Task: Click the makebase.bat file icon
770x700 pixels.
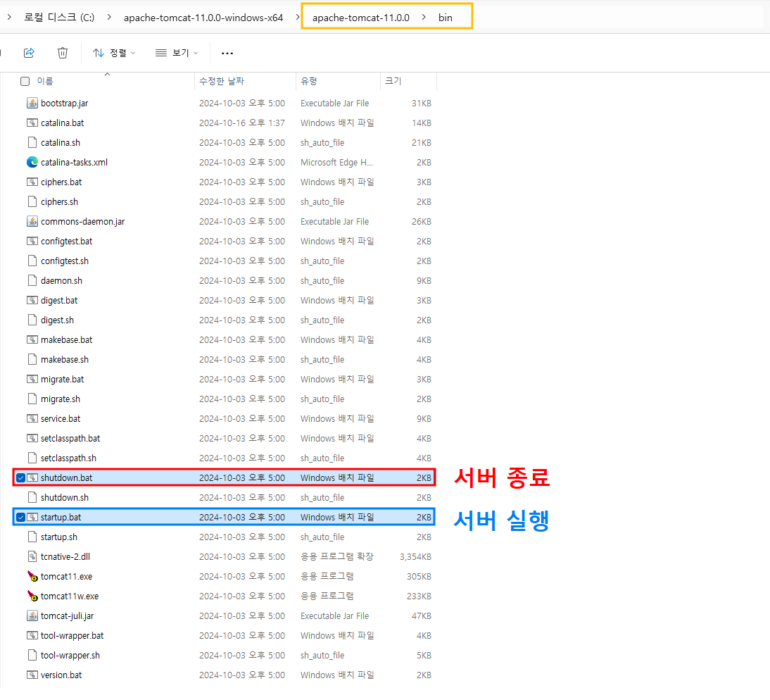Action: 32,339
